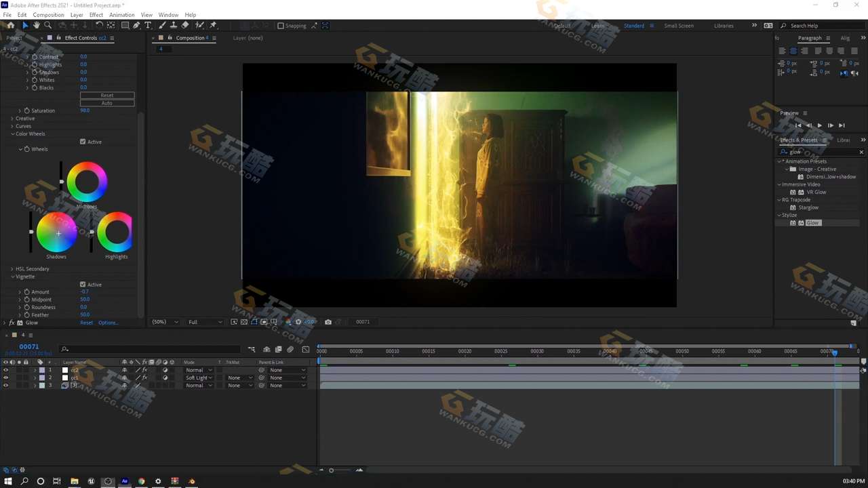Step back one frame in Preview
This screenshot has height=488, width=868.
(x=809, y=125)
